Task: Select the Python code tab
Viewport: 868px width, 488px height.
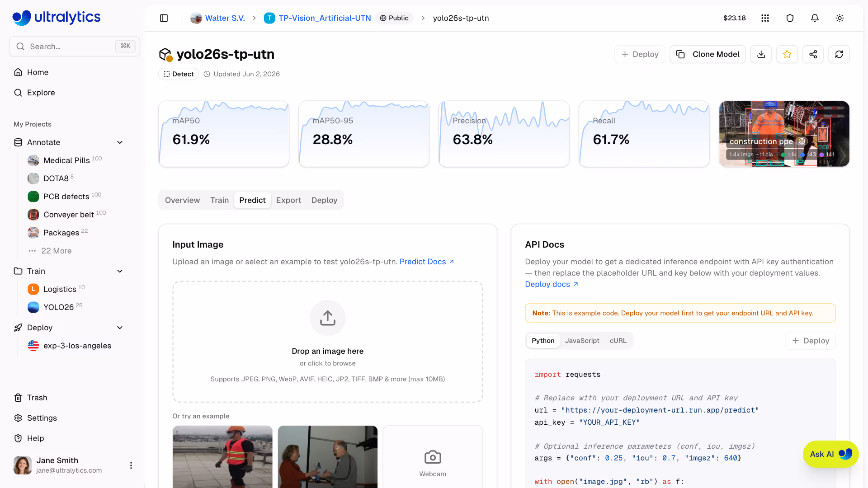Action: (543, 341)
